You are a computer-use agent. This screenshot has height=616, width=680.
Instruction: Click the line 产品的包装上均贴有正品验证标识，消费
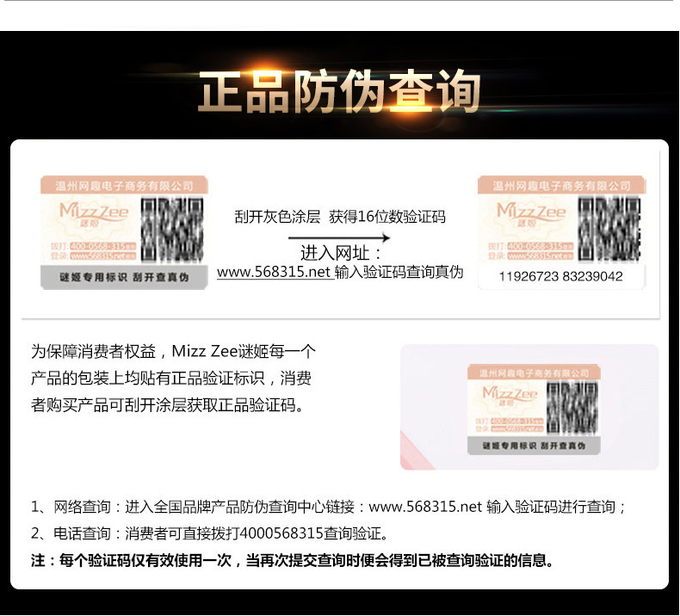point(171,378)
